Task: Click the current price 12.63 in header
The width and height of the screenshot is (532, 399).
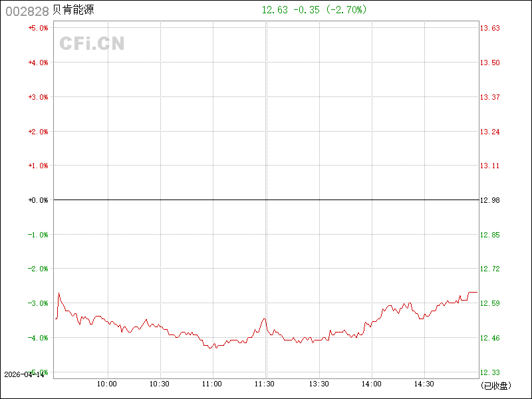Action: [274, 10]
